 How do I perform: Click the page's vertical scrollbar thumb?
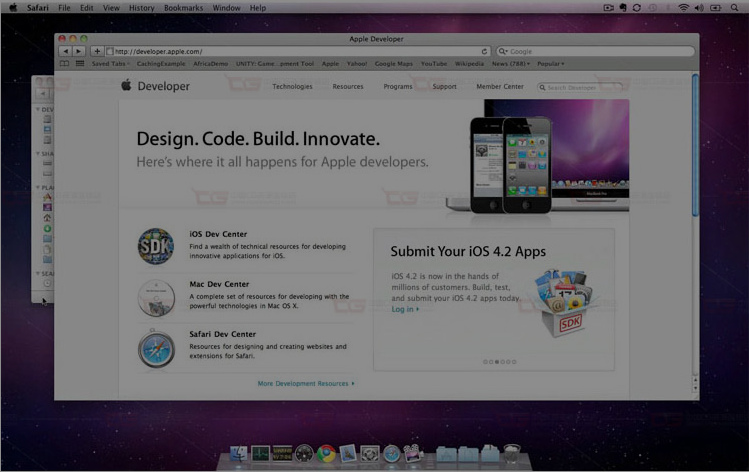click(x=695, y=145)
